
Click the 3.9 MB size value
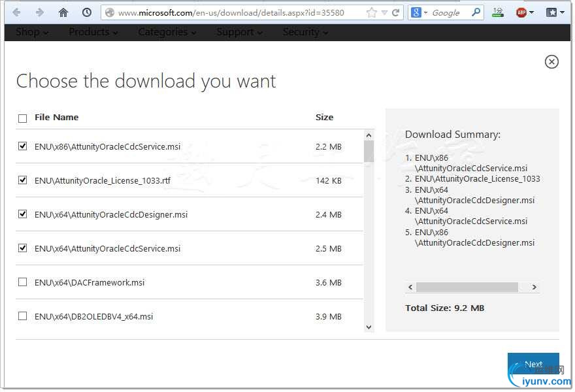[x=328, y=316]
